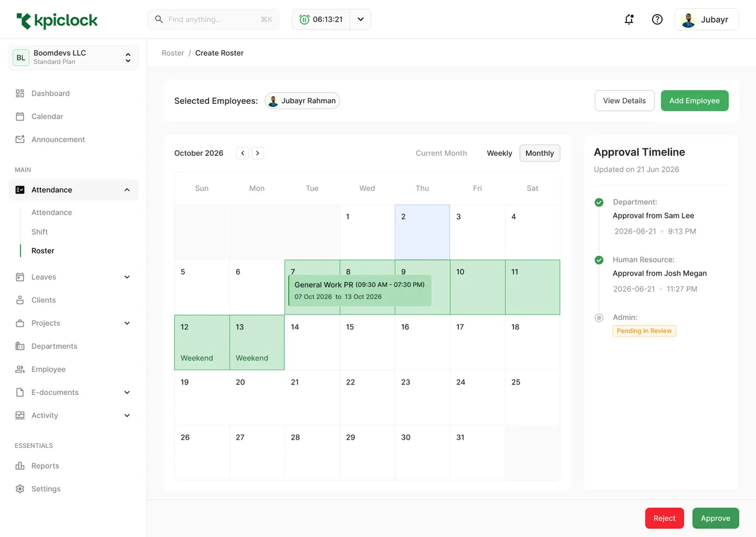Click the timer clock icon

tap(304, 19)
